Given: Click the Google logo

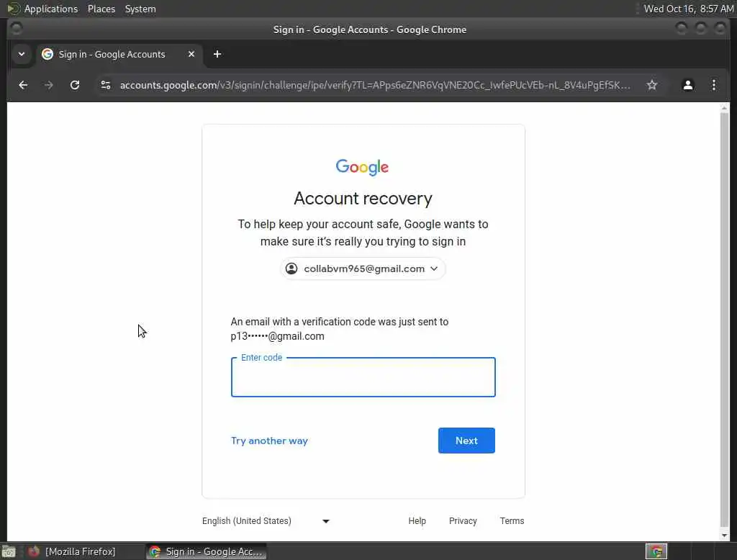Looking at the screenshot, I should pos(363,167).
